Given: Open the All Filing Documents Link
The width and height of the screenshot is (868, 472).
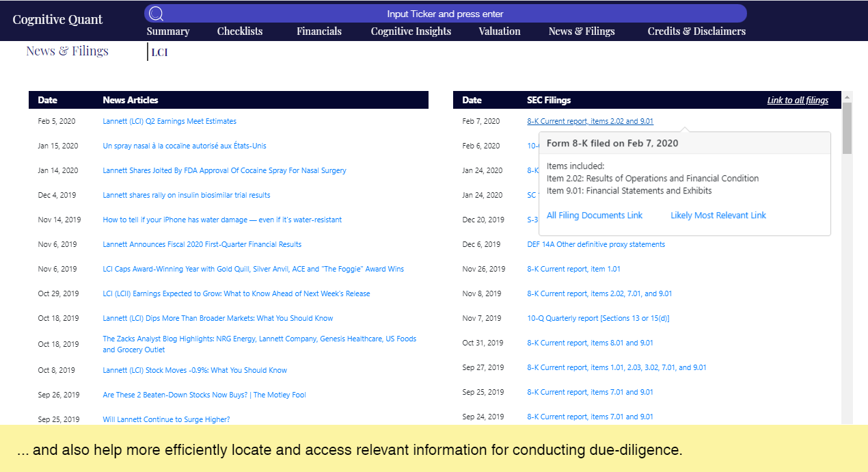Looking at the screenshot, I should point(594,215).
